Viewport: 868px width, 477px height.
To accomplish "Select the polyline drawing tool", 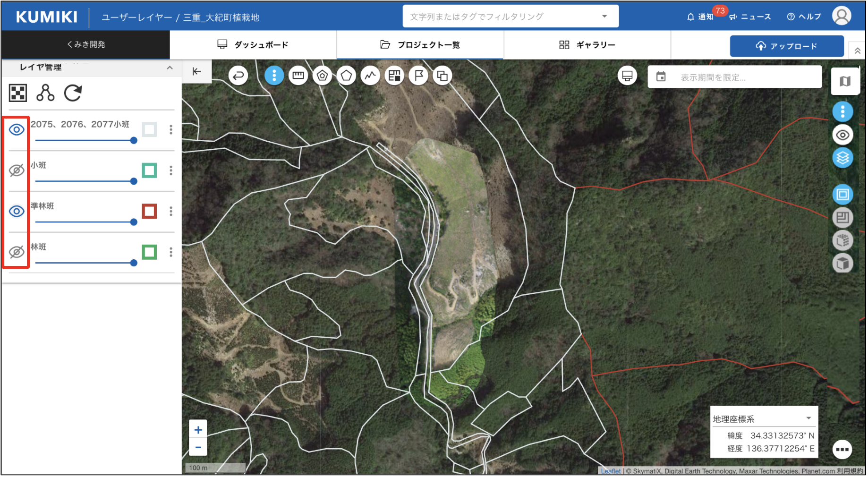I will (370, 76).
